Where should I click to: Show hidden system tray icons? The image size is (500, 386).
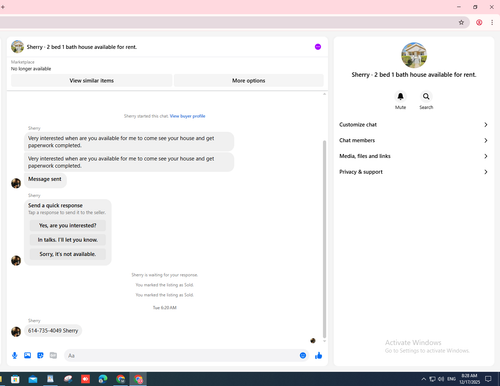[x=423, y=379]
